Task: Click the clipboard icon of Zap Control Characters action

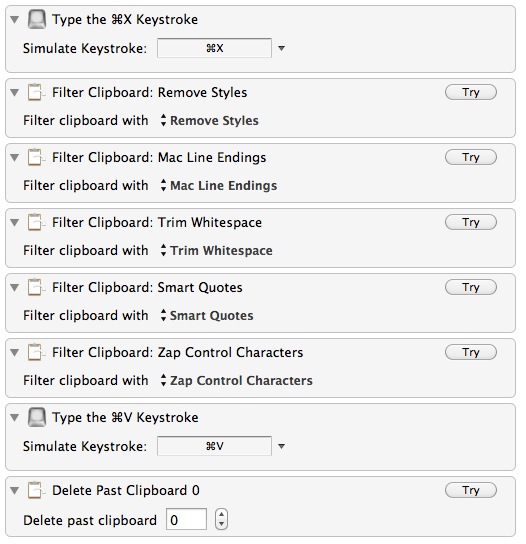Action: [x=36, y=352]
